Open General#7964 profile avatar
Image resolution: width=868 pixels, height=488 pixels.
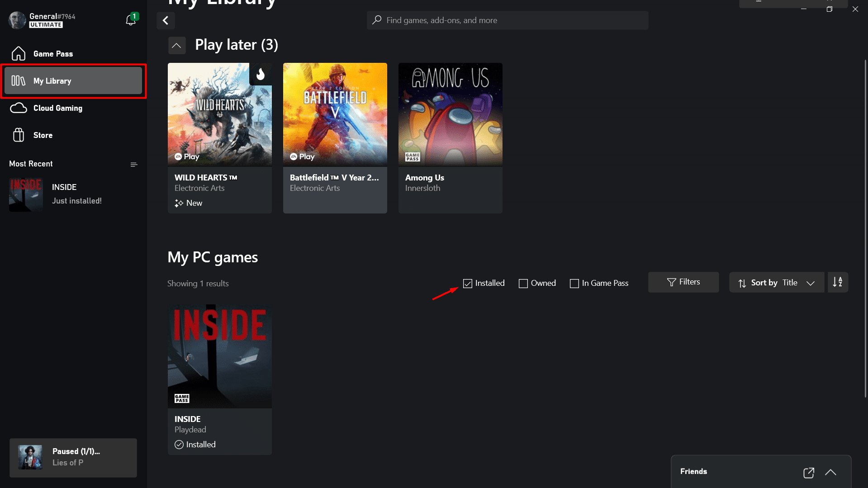click(17, 20)
